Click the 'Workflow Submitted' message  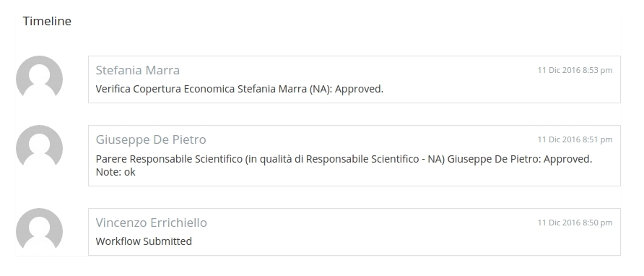coord(144,241)
